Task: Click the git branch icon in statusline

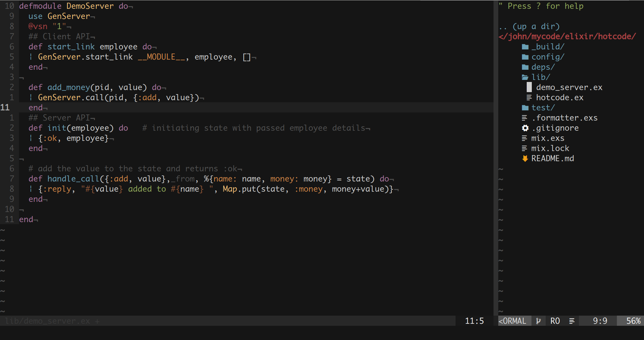Action: click(538, 321)
